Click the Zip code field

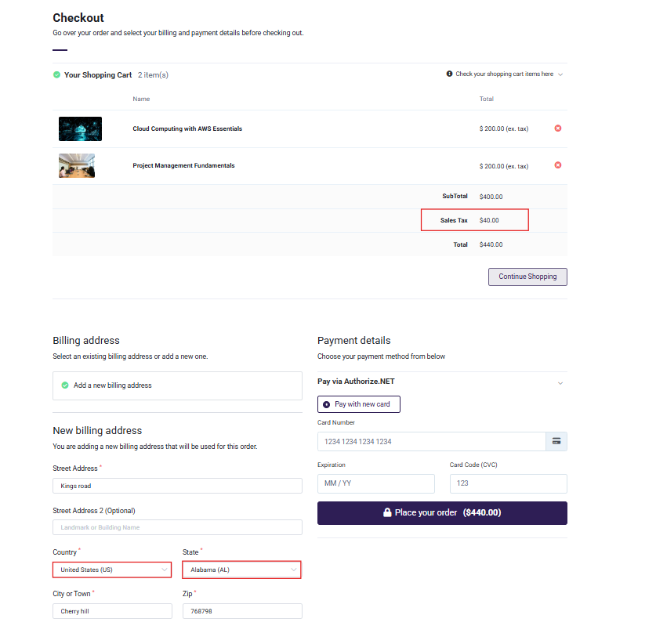(241, 611)
